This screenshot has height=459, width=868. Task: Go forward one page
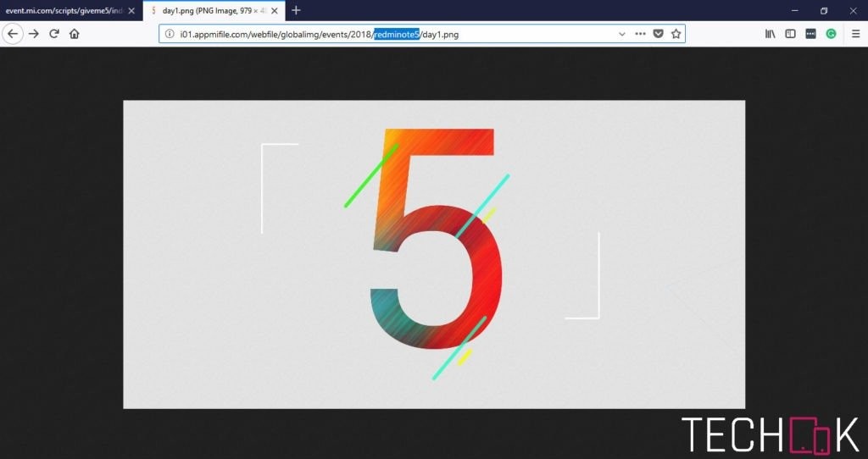(x=34, y=34)
